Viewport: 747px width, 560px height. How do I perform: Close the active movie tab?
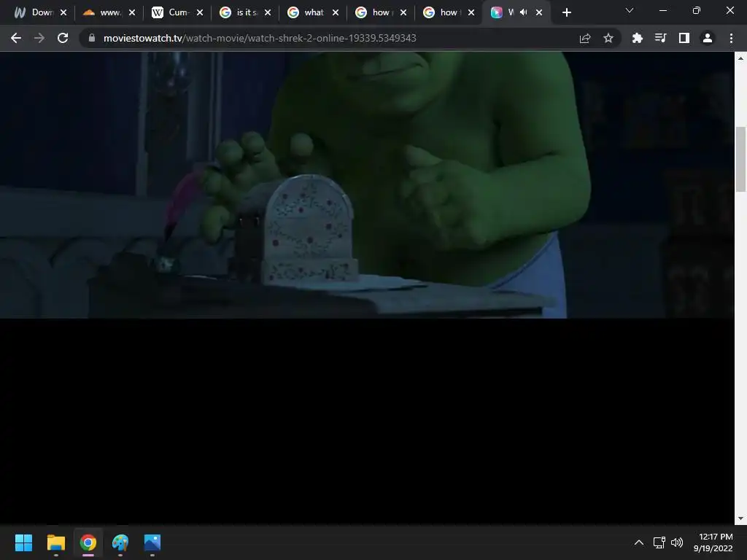pos(539,12)
